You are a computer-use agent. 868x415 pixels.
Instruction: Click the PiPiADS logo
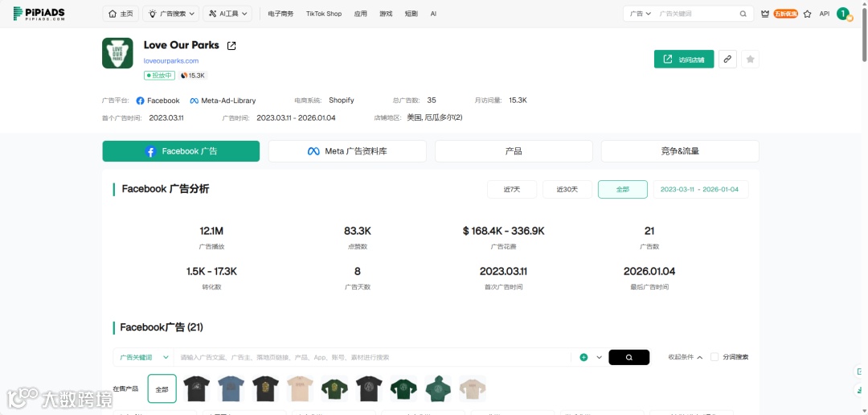click(39, 14)
